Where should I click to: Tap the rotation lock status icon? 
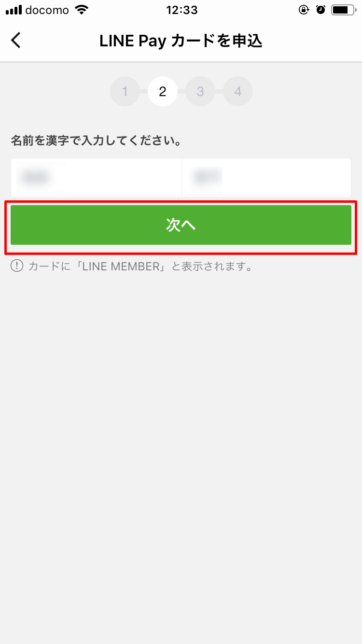(x=304, y=10)
